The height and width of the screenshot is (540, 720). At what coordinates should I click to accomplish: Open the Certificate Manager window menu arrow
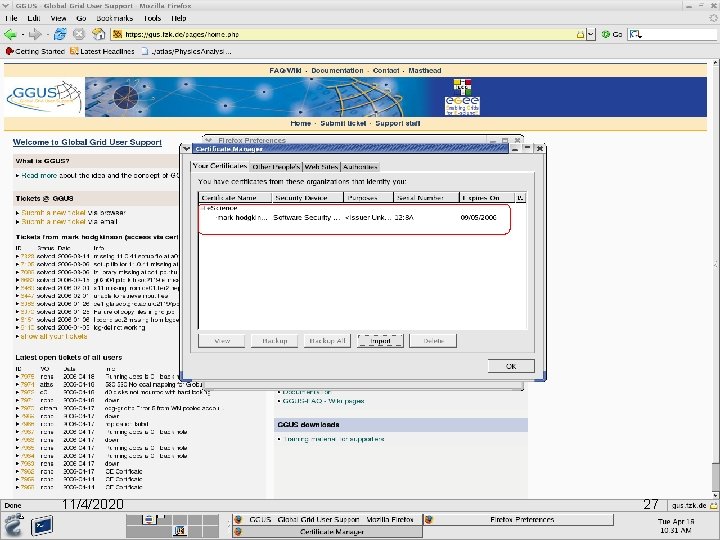pyautogui.click(x=186, y=149)
